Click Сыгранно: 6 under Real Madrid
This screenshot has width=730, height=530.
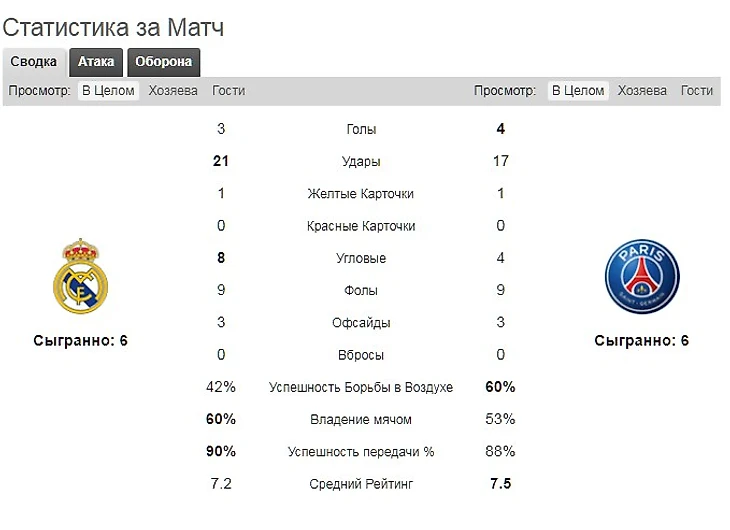[x=80, y=341]
